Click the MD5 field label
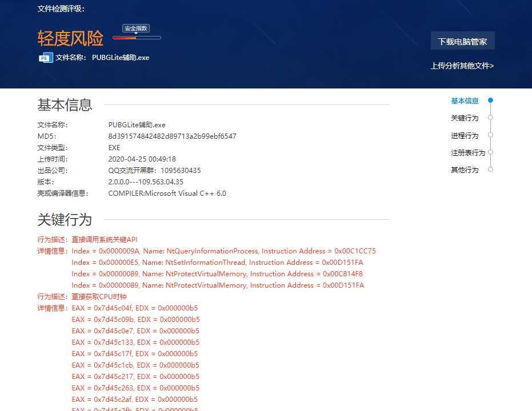 pyautogui.click(x=47, y=136)
